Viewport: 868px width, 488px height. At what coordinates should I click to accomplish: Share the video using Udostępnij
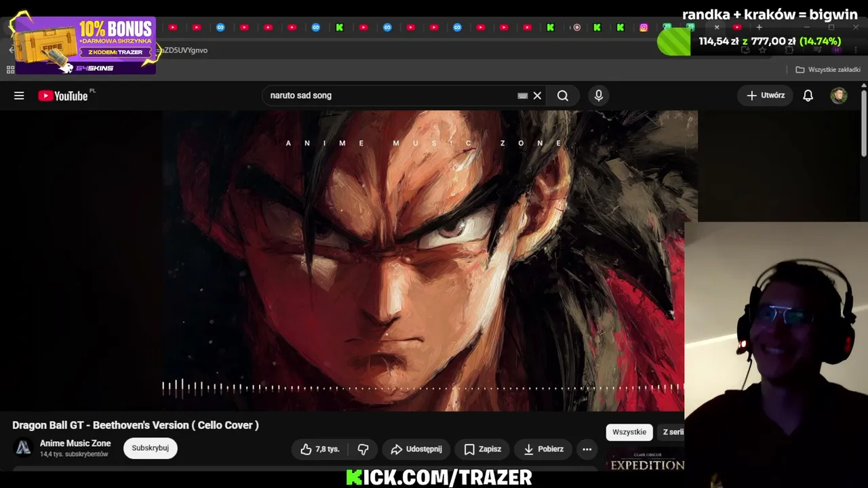click(x=416, y=449)
